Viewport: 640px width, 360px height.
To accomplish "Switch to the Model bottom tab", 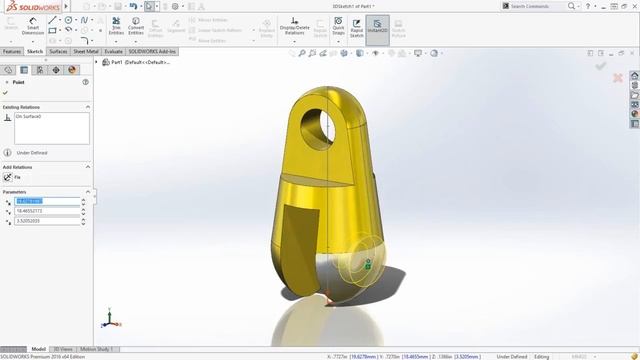I will click(x=38, y=349).
